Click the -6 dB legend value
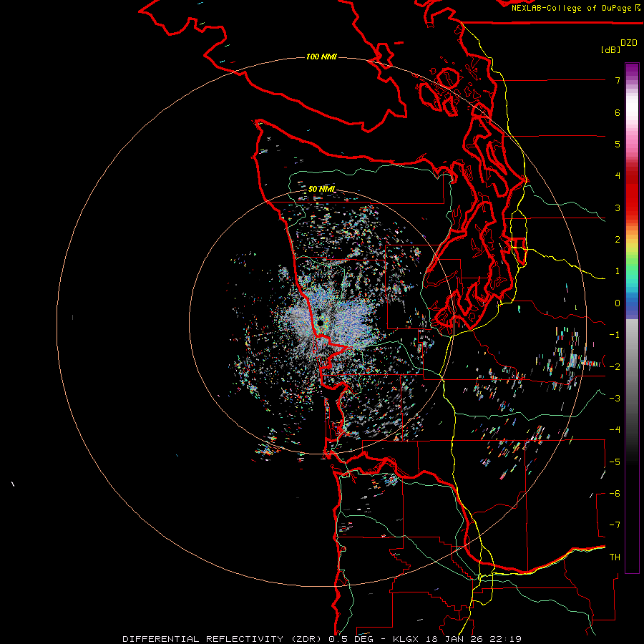 click(615, 493)
